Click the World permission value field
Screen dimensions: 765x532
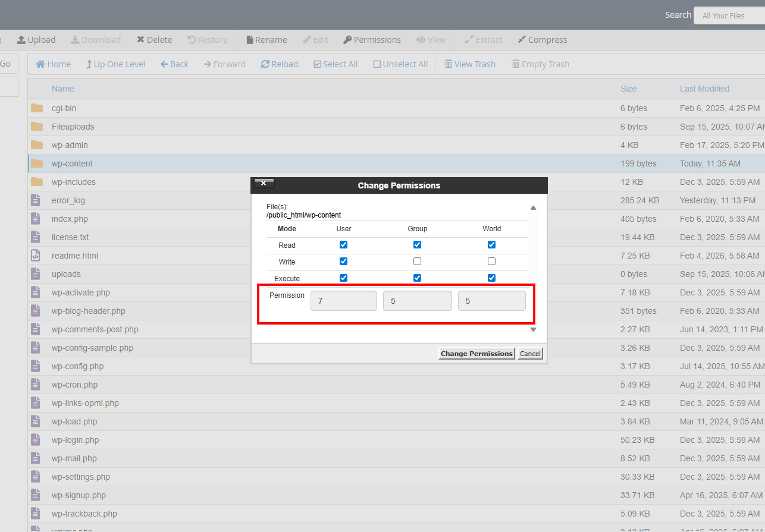pos(492,301)
